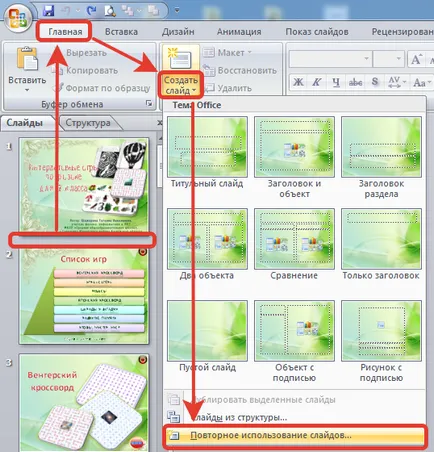Screen dimensions: 434x452
Task: Toggle the bold Ж formatting button
Action: pyautogui.click(x=298, y=82)
